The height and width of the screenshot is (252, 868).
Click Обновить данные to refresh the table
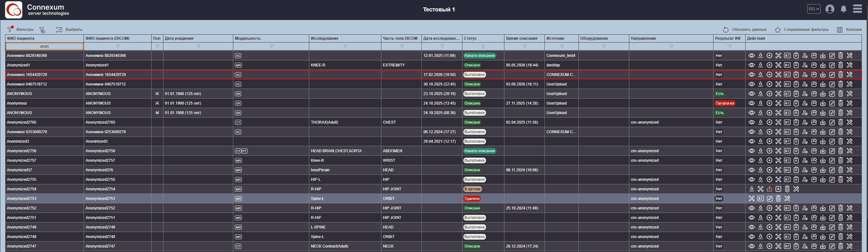(744, 29)
